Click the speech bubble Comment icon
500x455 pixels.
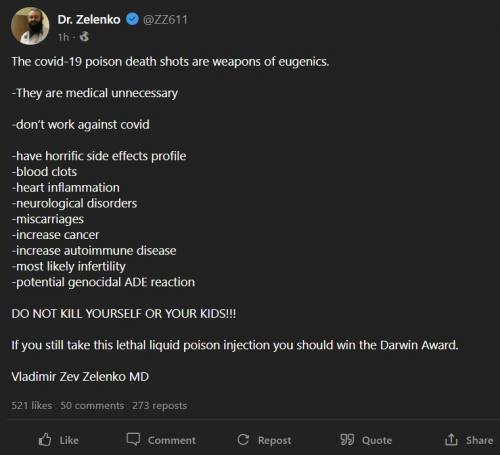133,439
